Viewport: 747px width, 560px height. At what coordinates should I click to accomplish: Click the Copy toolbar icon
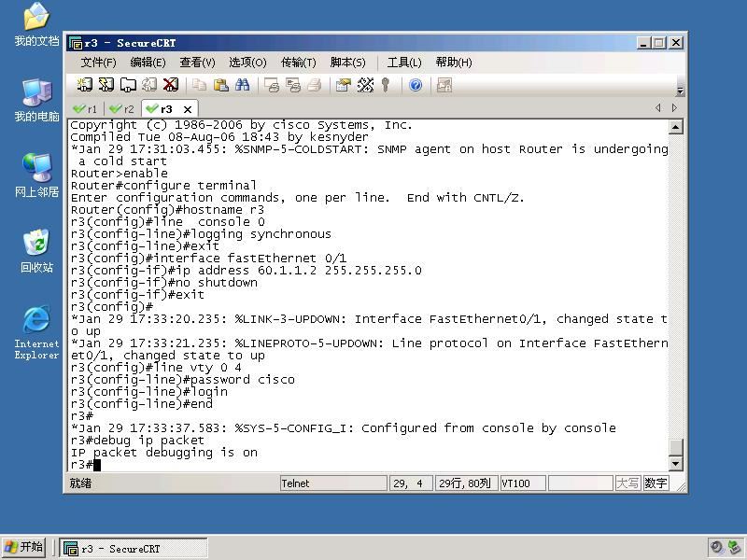(x=199, y=85)
